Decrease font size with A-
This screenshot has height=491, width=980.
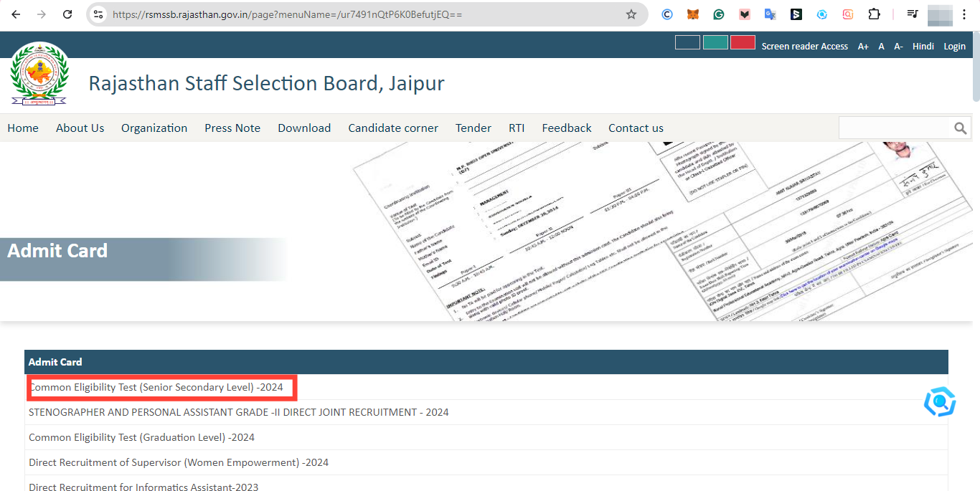pos(898,46)
